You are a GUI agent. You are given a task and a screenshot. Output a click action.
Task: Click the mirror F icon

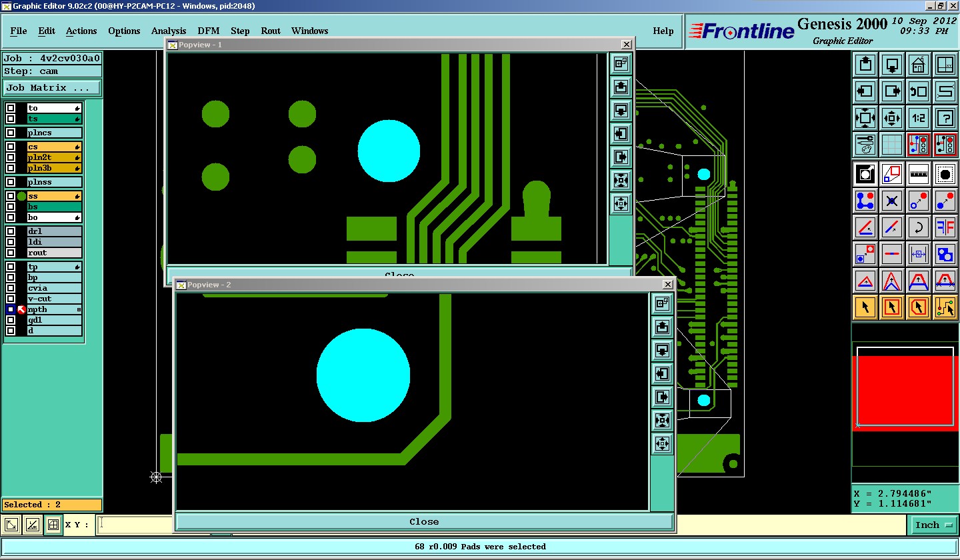click(x=945, y=227)
